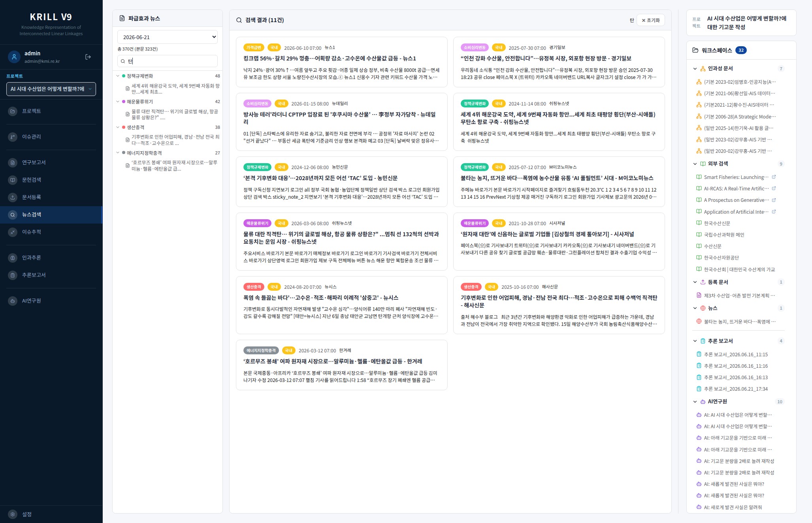
Task: Open tree entry '호르무즈 봉쇄' 여파 원자재 시장으로
Action: [x=174, y=166]
